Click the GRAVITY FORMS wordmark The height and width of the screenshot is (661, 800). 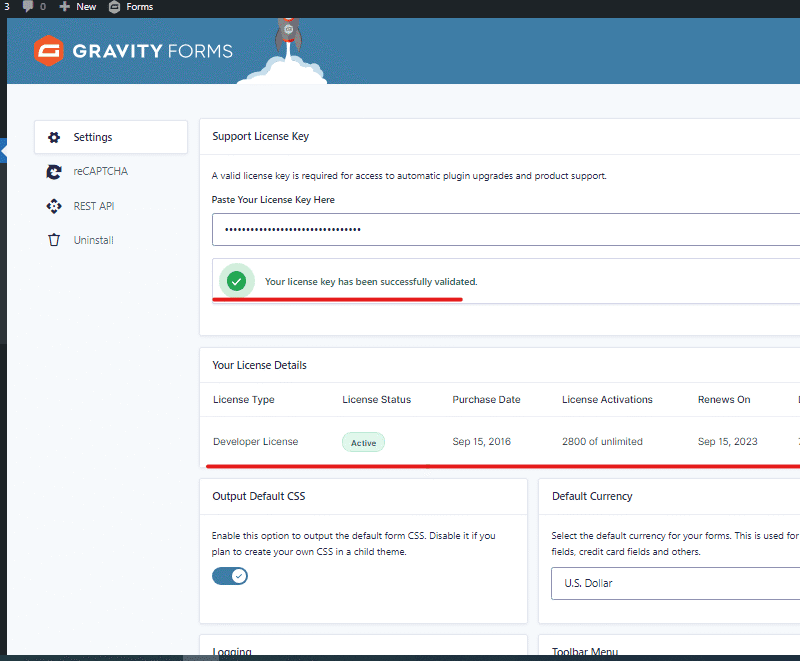[x=153, y=51]
